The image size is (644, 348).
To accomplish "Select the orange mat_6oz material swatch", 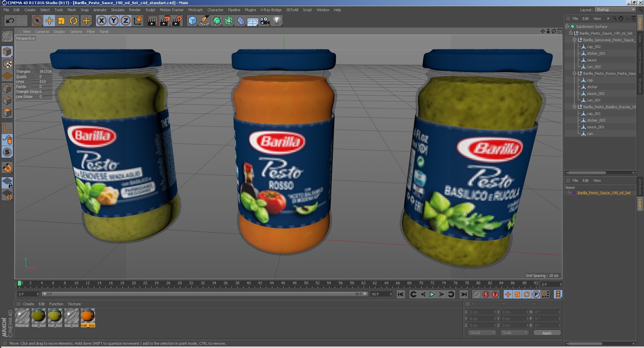I will point(88,318).
